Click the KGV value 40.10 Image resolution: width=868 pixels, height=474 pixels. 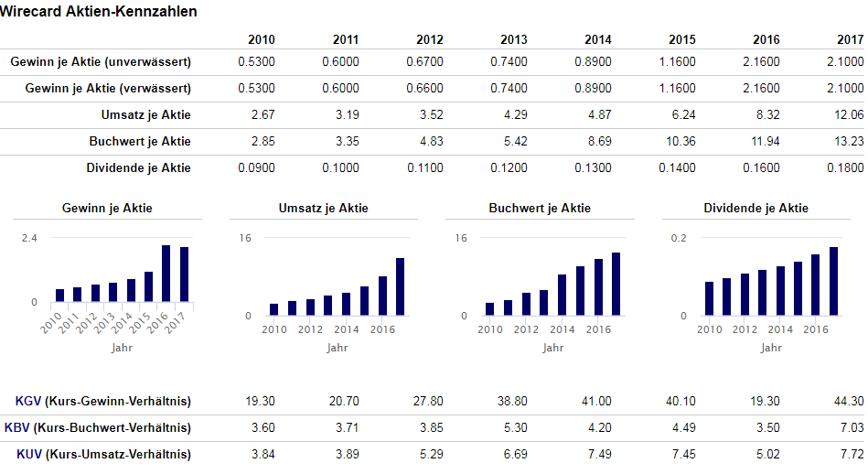(x=680, y=401)
